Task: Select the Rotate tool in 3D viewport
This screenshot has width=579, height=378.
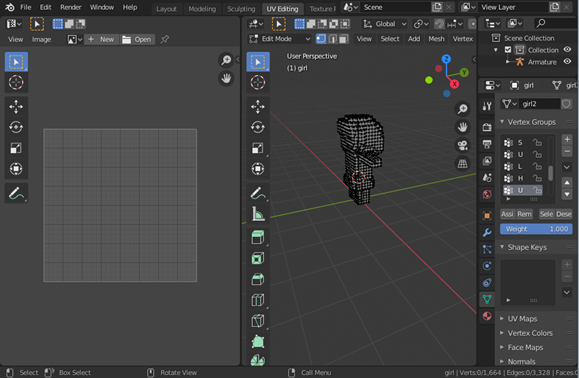Action: click(x=258, y=127)
